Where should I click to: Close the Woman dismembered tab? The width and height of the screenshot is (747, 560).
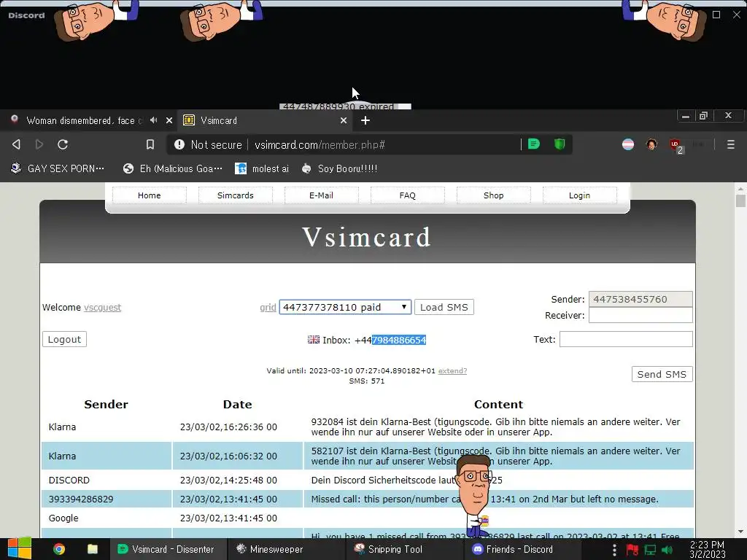[169, 120]
